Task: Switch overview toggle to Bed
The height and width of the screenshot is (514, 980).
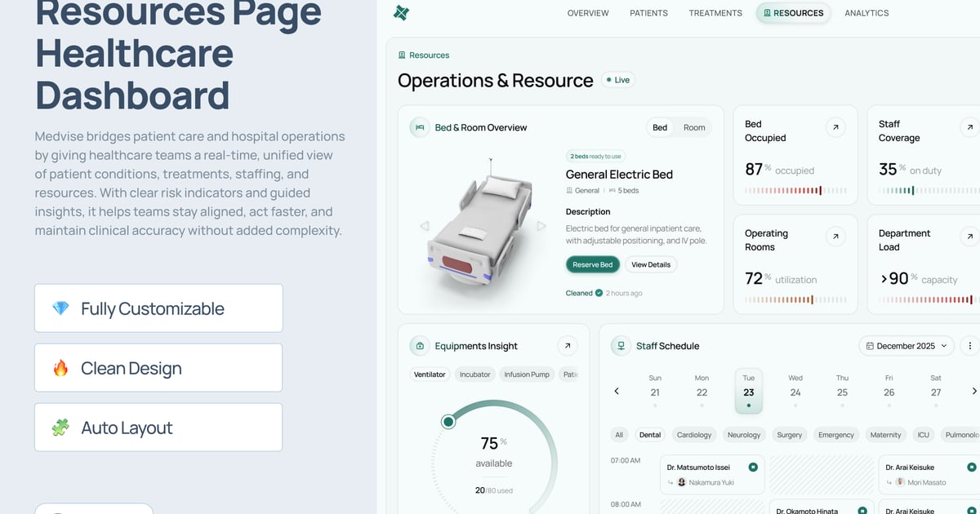Action: pyautogui.click(x=660, y=127)
